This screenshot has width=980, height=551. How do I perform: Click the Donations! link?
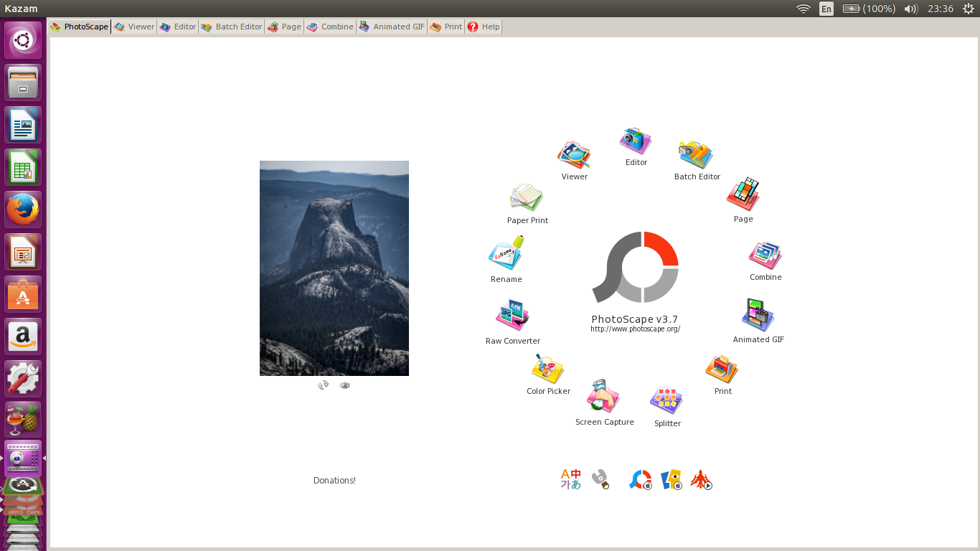pyautogui.click(x=334, y=480)
